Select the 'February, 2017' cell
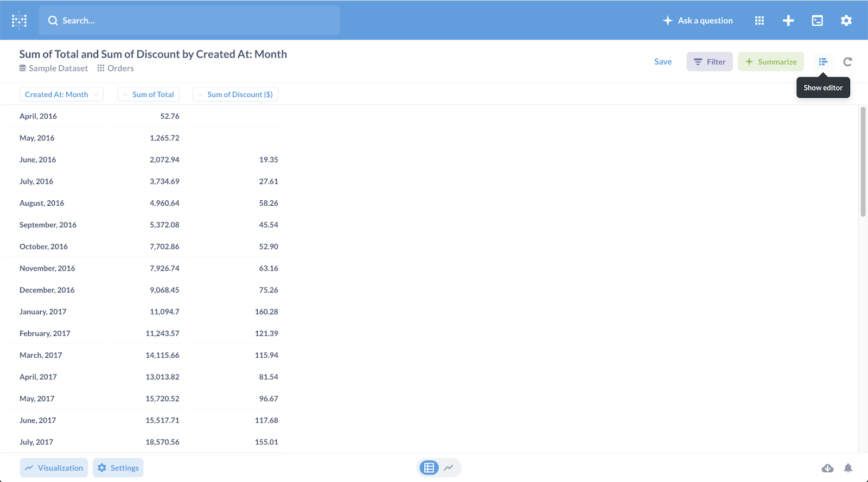This screenshot has width=868, height=482. click(x=45, y=333)
